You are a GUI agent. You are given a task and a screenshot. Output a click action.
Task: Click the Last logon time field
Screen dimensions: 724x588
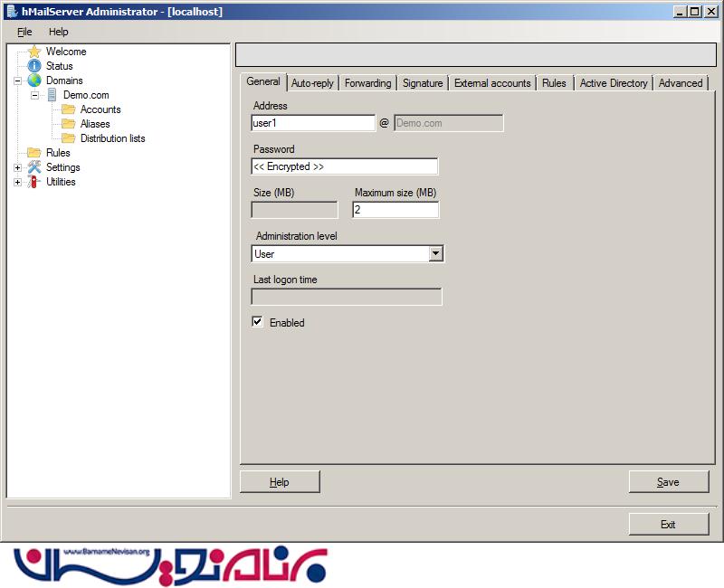coord(347,297)
